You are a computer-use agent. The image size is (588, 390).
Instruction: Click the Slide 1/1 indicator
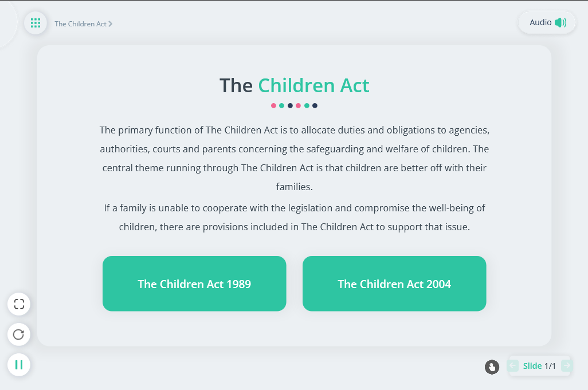click(x=539, y=365)
